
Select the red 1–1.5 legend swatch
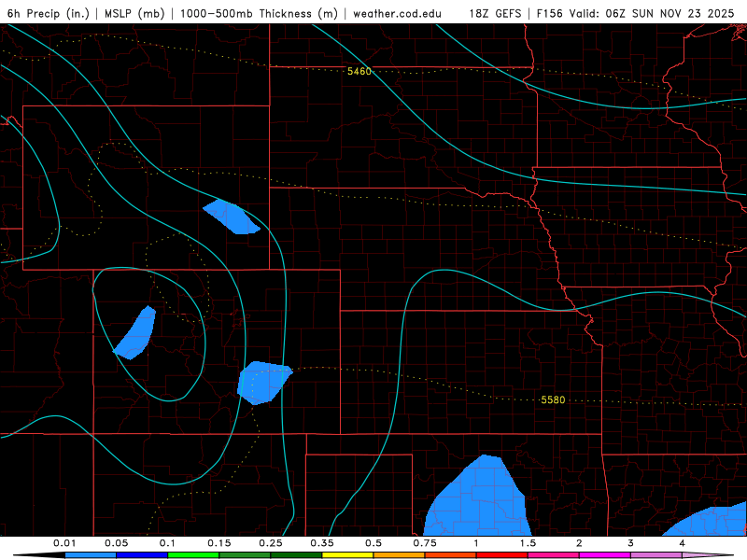[x=502, y=555]
